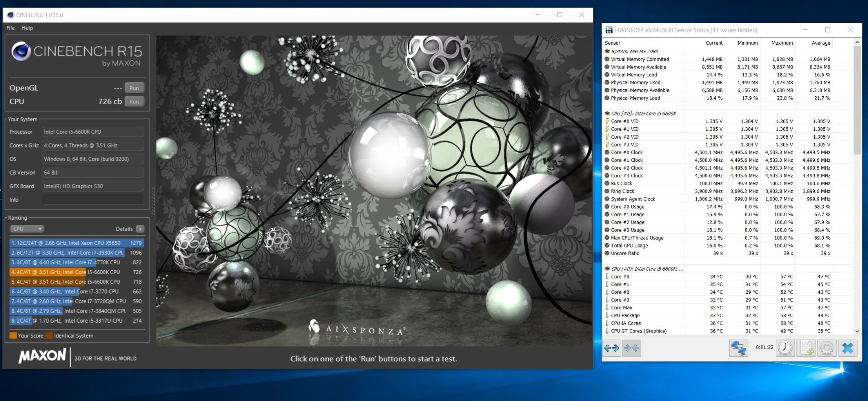Click the System: MSI MS-7980 chip icon

point(607,51)
